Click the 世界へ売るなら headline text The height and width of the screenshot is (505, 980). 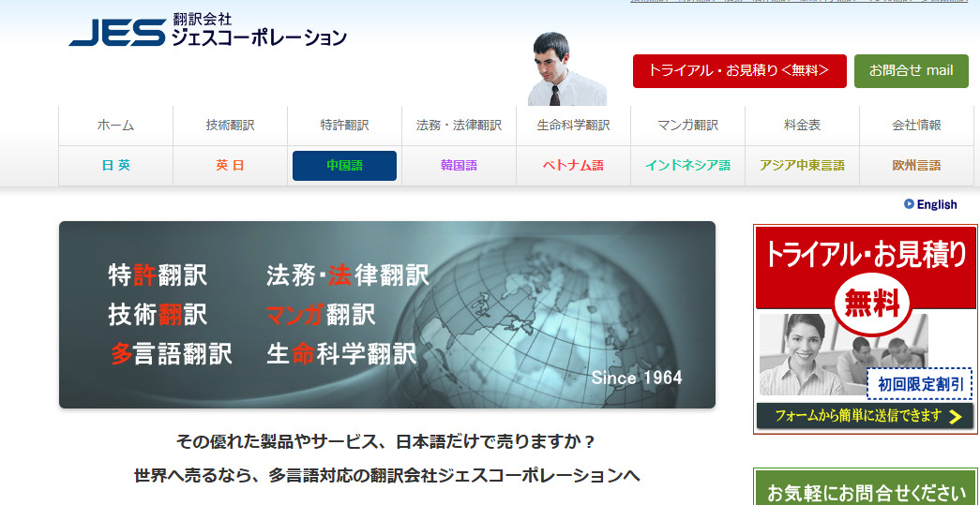387,476
